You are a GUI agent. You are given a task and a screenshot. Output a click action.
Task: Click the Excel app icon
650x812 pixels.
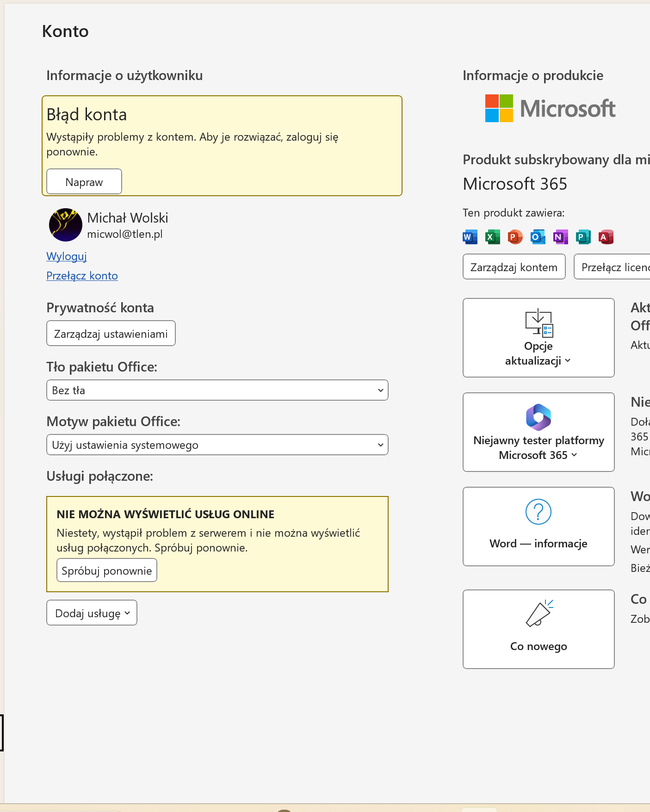point(493,237)
